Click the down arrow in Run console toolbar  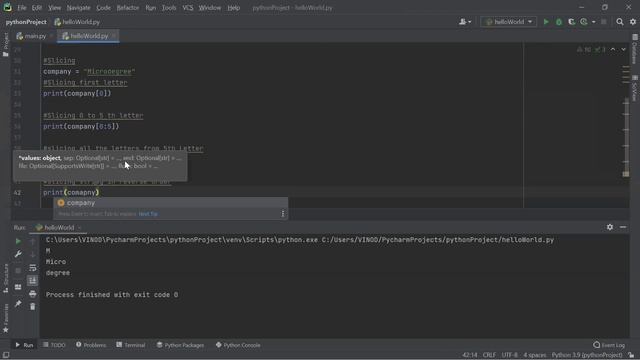[x=33, y=254]
